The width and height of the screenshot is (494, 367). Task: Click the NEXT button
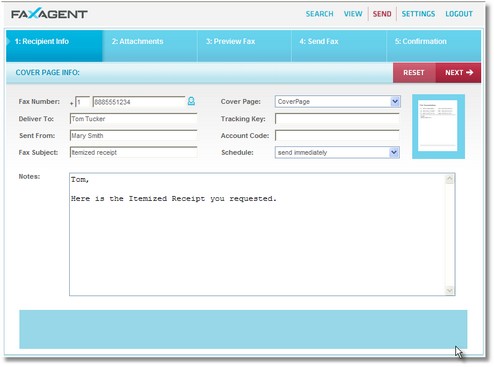(458, 73)
